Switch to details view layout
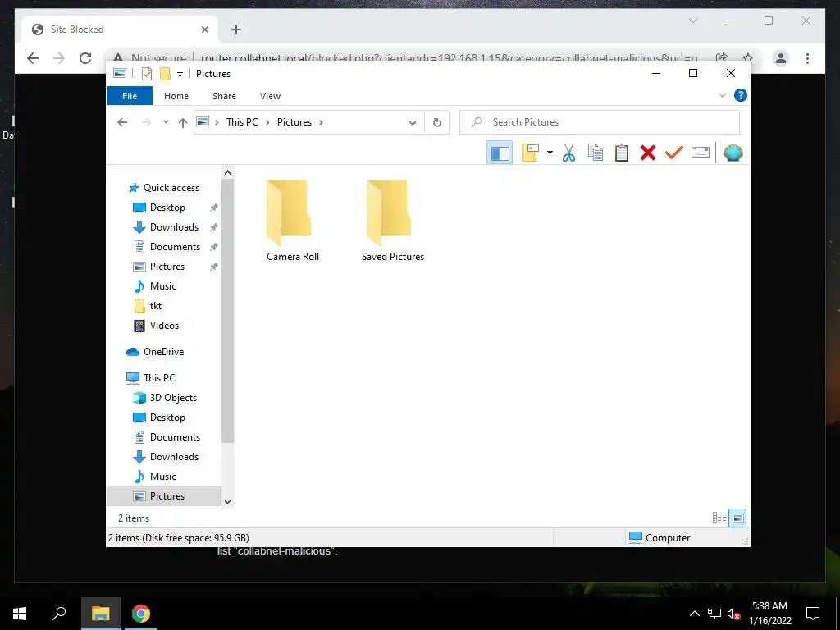This screenshot has width=840, height=630. coord(719,518)
